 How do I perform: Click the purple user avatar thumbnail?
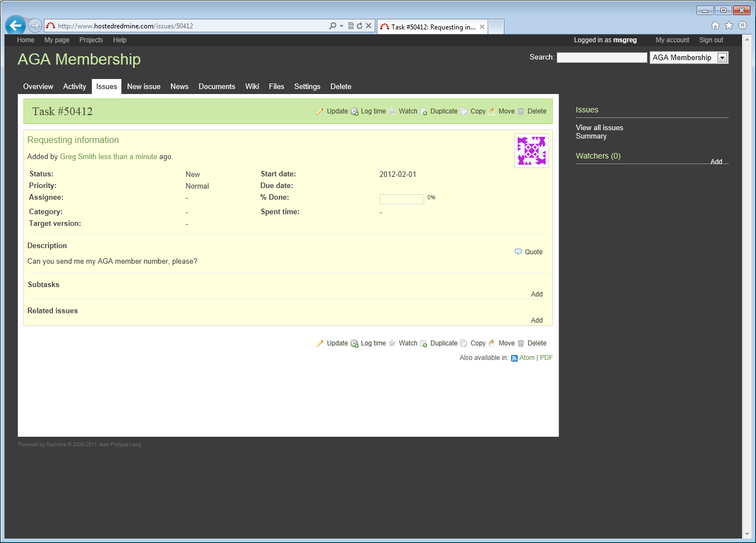click(x=532, y=151)
